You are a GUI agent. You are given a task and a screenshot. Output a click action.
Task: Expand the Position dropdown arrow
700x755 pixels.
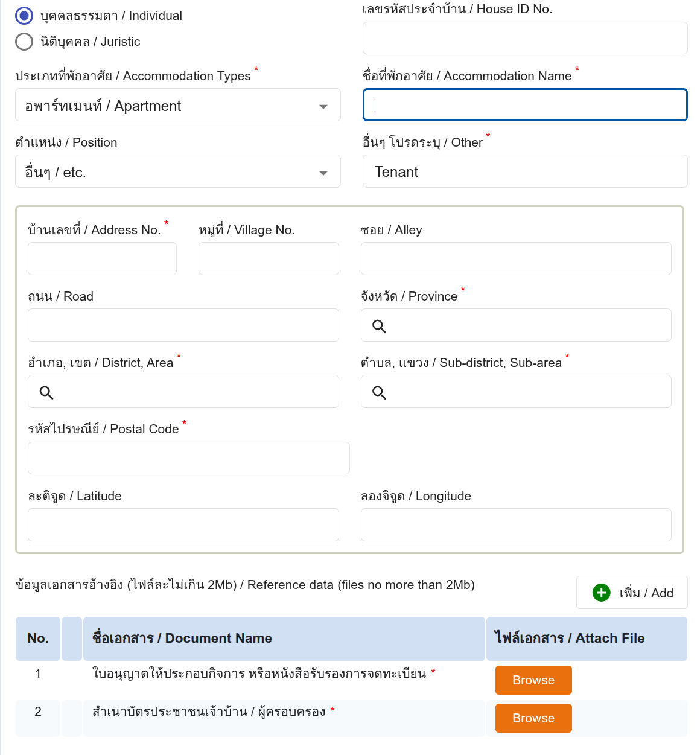pyautogui.click(x=323, y=173)
